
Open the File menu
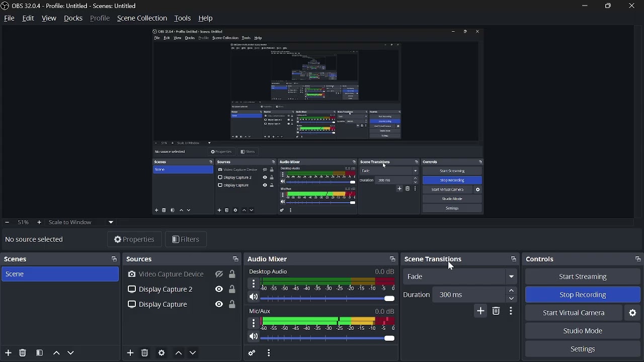coord(10,18)
